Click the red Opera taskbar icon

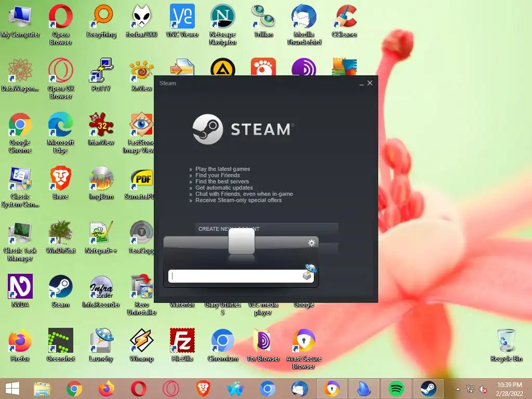tap(138, 389)
